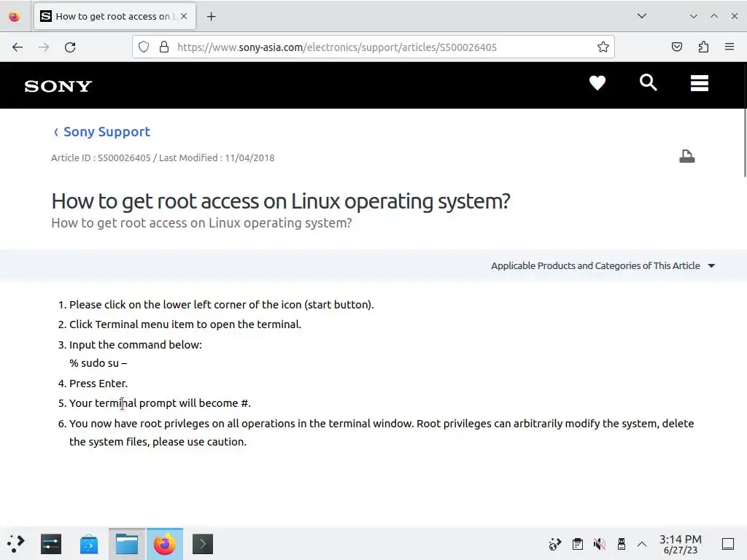Open the system updates tray icon

(555, 544)
